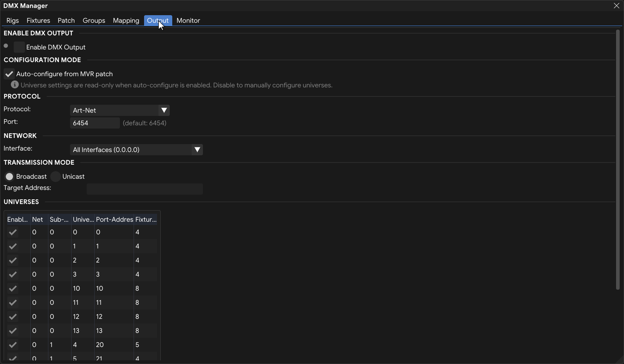Toggle enabled check for Port-Address 11 row

(13, 303)
